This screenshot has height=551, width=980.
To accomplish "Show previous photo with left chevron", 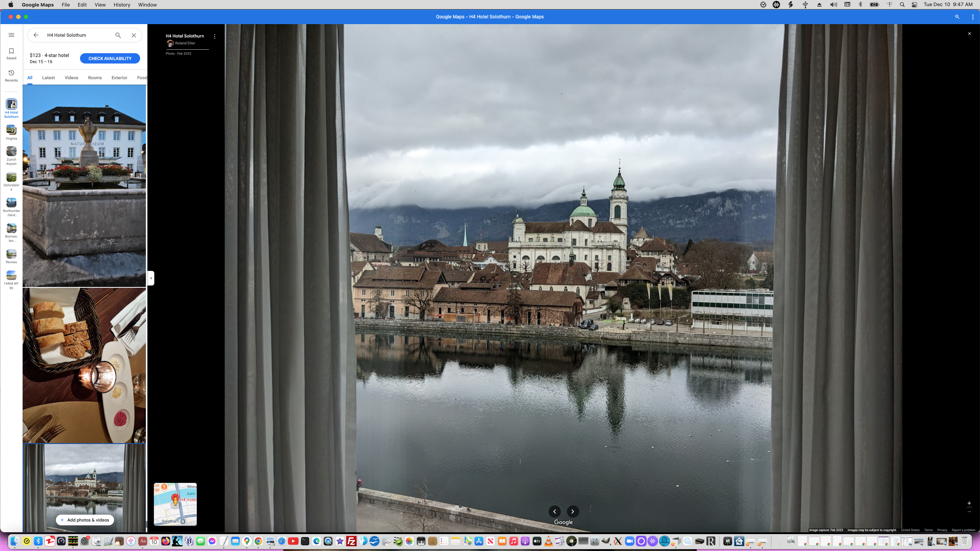I will tap(554, 511).
